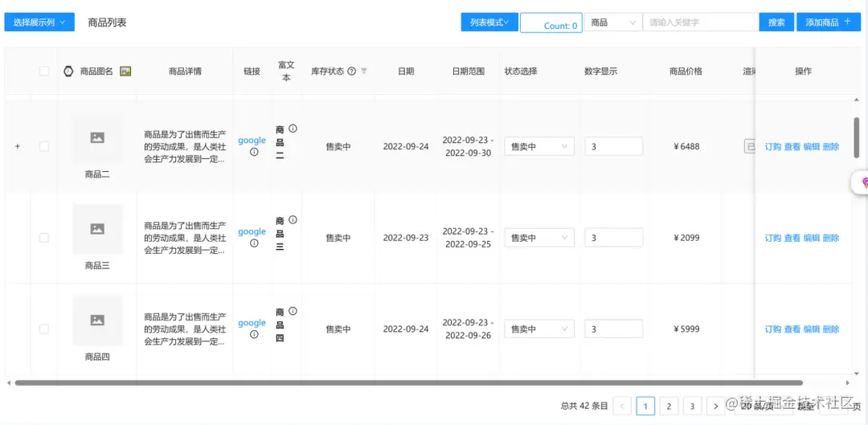Click the 添加商品 button
This screenshot has height=425, width=868.
click(x=829, y=22)
